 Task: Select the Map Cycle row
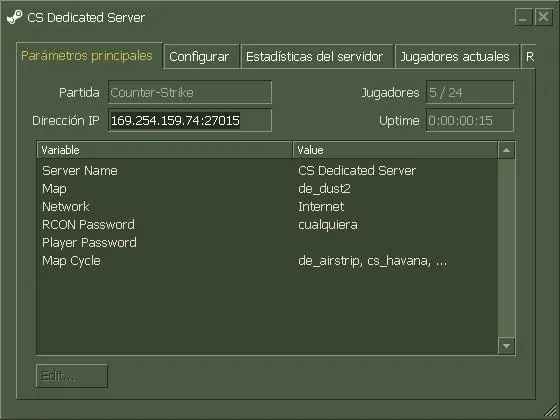coord(267,261)
